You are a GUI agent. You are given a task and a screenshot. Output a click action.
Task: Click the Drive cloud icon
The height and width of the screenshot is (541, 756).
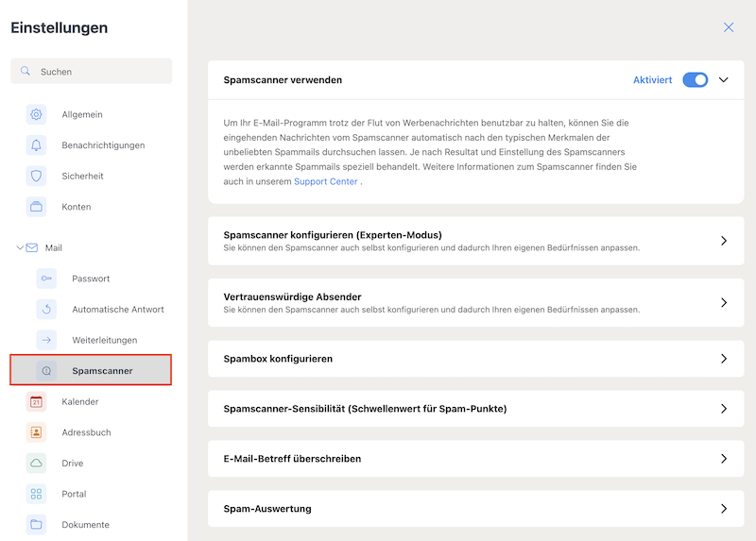[x=36, y=464]
